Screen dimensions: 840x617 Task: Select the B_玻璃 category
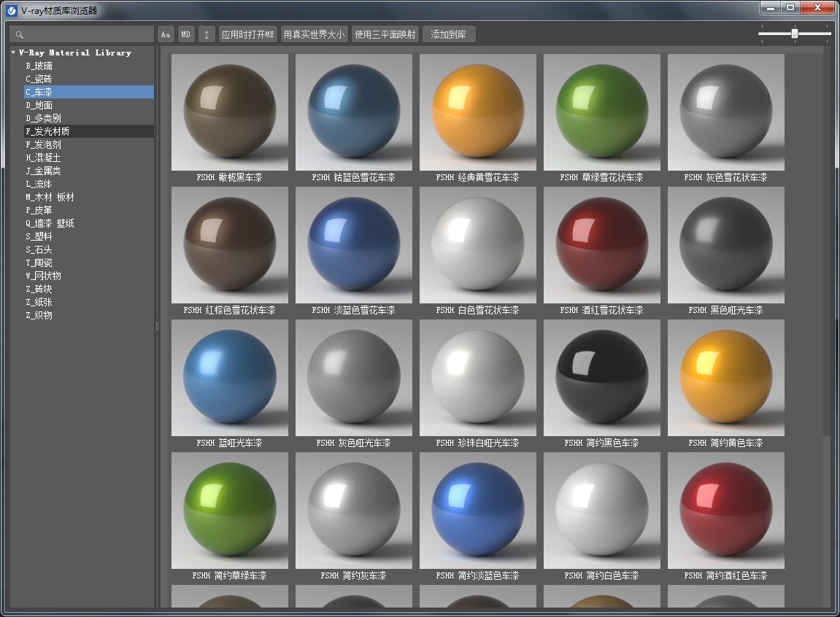click(39, 66)
